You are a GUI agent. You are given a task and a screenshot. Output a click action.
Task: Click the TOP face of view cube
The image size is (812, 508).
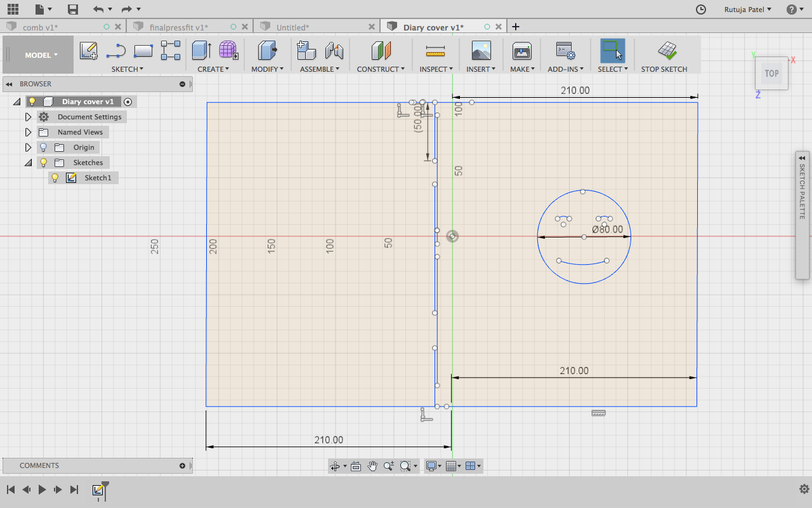(771, 74)
